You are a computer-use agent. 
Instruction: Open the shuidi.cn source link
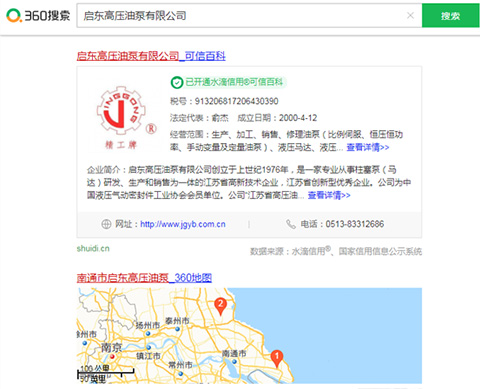click(x=93, y=248)
